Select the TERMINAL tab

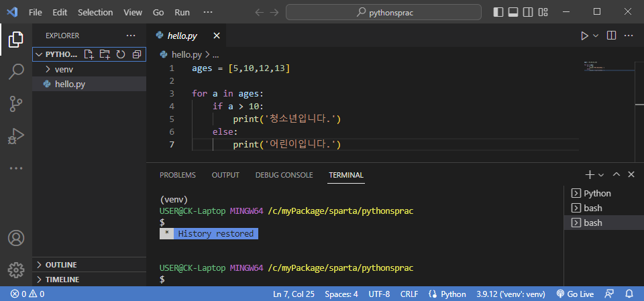click(x=346, y=175)
